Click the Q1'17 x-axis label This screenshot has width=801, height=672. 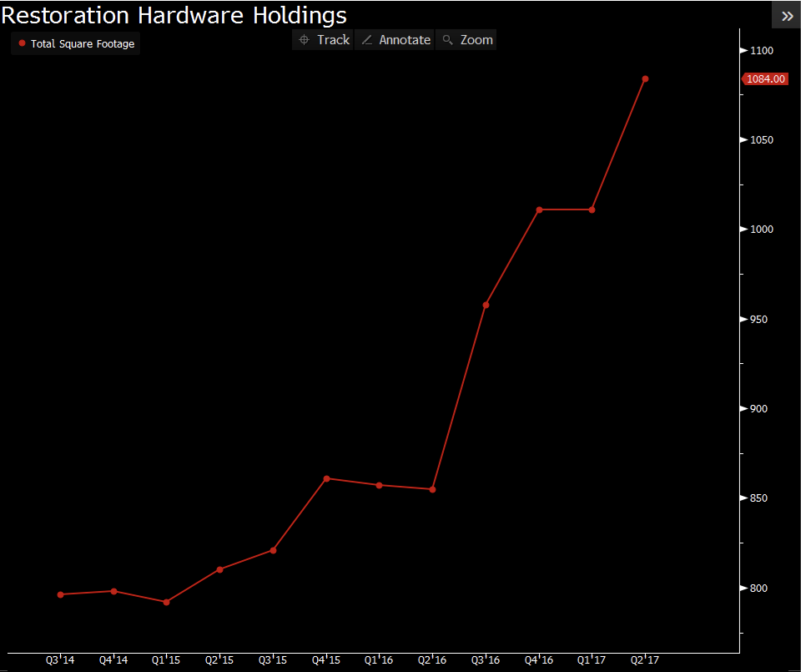(592, 660)
